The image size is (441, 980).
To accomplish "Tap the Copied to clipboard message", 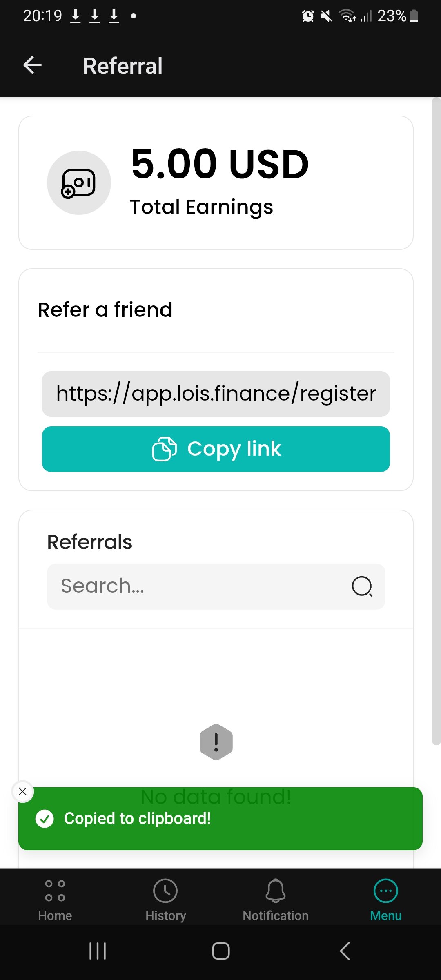I will (138, 818).
